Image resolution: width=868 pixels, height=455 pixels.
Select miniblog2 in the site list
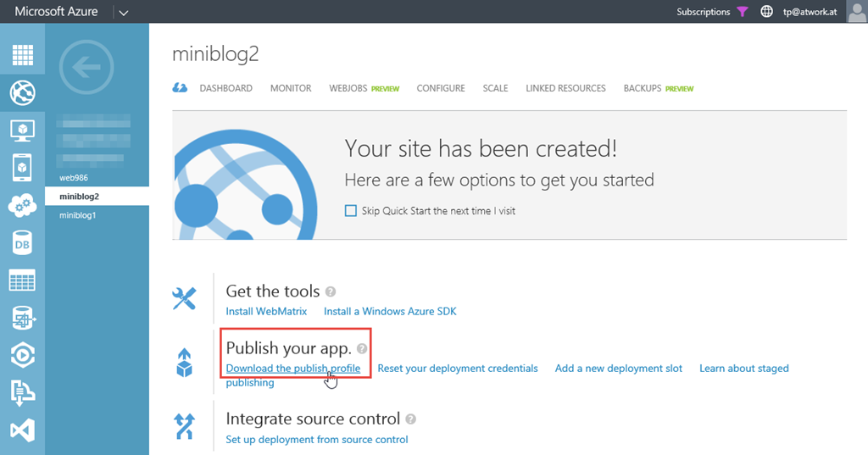click(97, 197)
